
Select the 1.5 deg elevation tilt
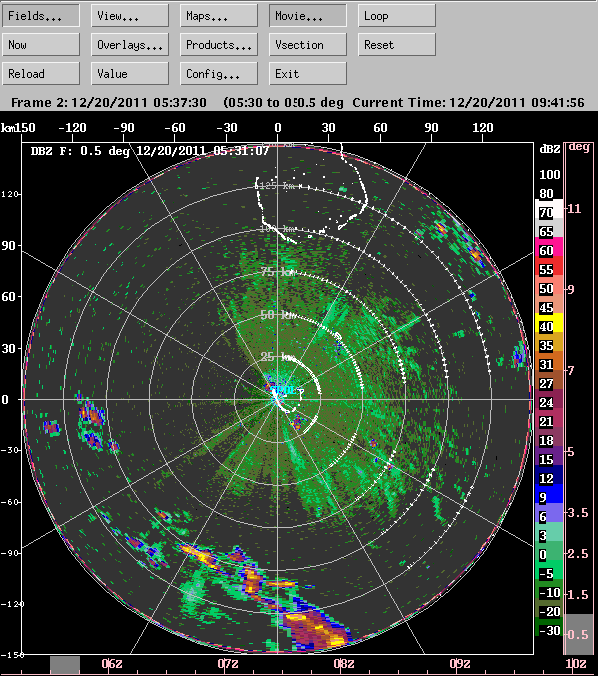click(x=578, y=595)
